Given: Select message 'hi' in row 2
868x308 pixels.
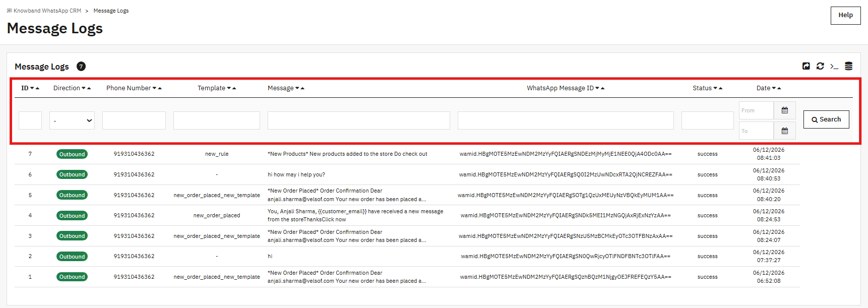Looking at the screenshot, I should [270, 257].
